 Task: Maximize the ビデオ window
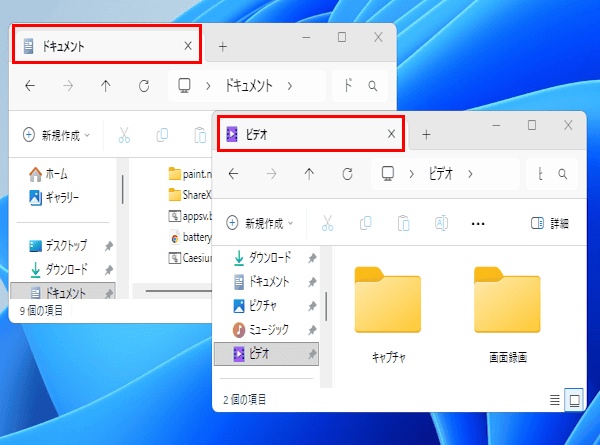(x=532, y=125)
